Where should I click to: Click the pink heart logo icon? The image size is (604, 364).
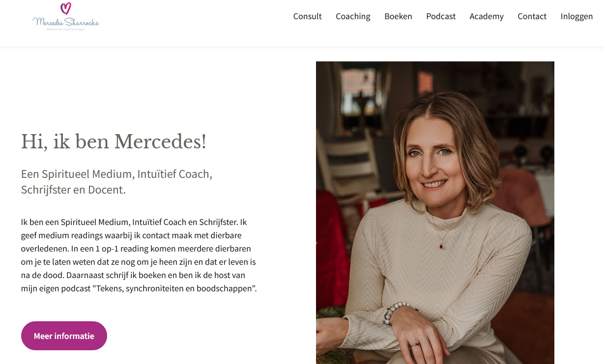pos(66,8)
